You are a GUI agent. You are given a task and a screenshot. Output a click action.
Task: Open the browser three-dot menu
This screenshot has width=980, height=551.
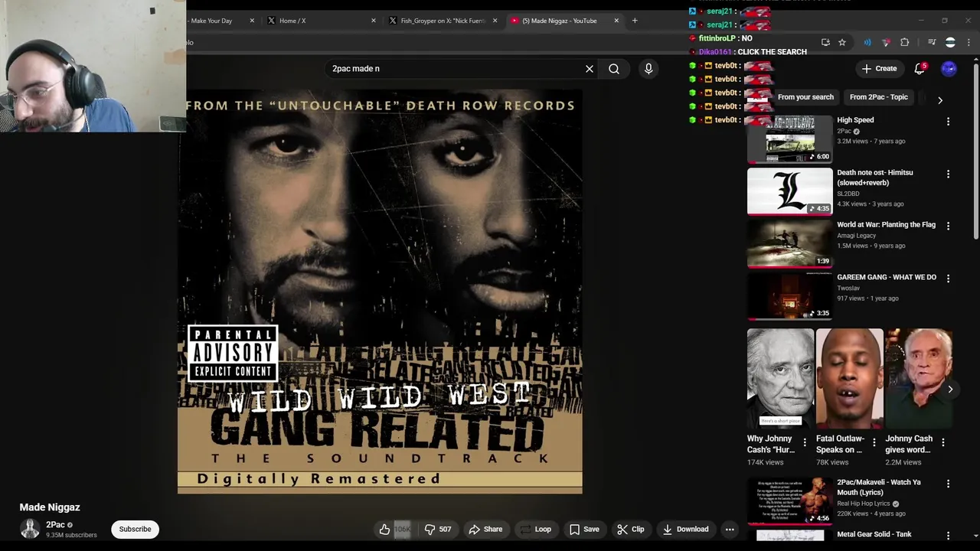[x=969, y=43]
